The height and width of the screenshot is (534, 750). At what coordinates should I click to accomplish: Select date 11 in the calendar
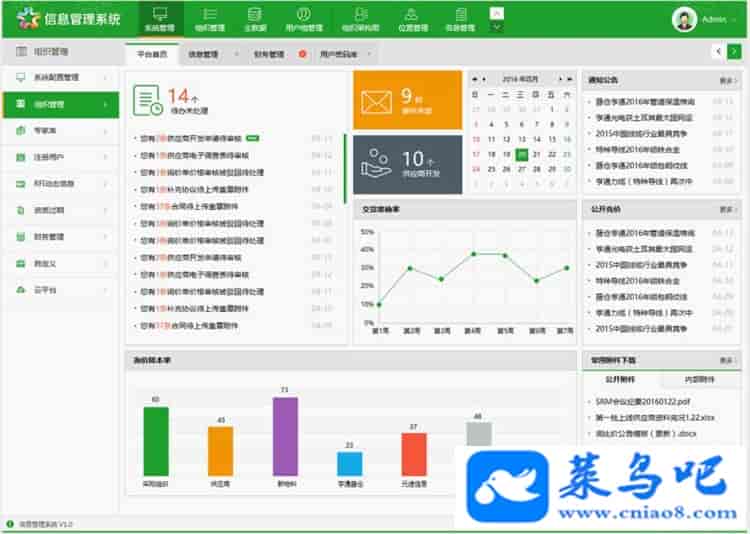(491, 139)
